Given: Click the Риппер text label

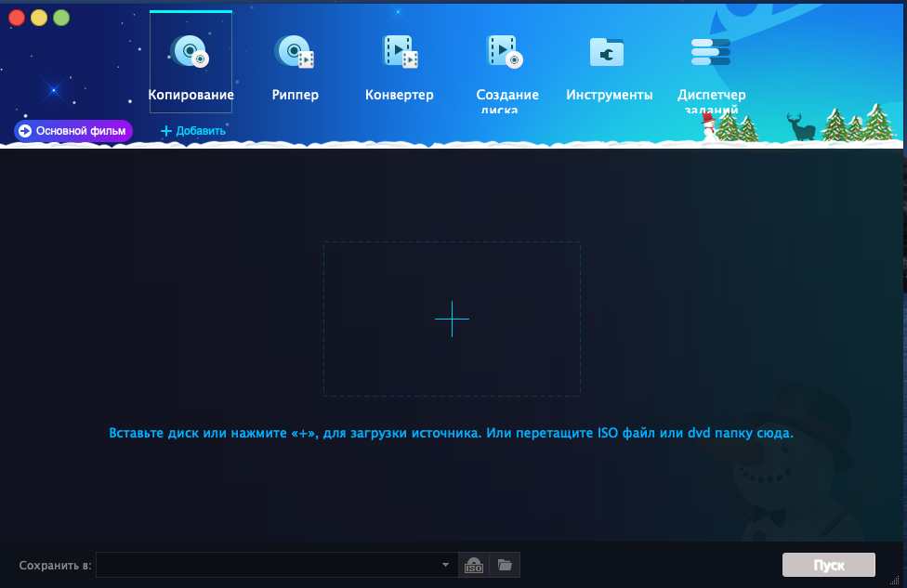Looking at the screenshot, I should [296, 95].
